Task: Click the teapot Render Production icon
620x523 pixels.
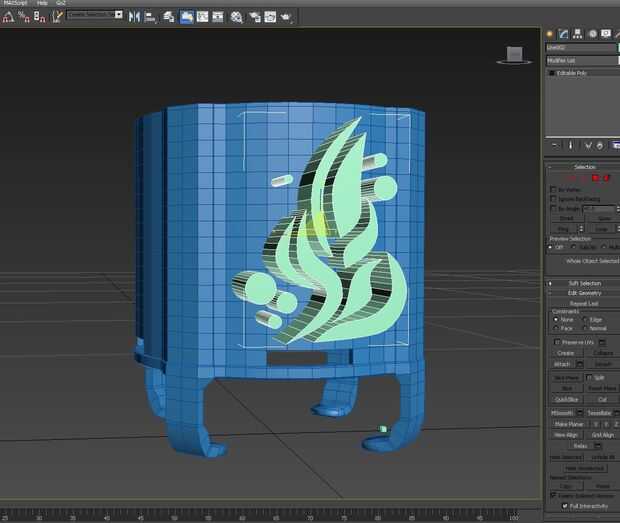Action: point(286,17)
